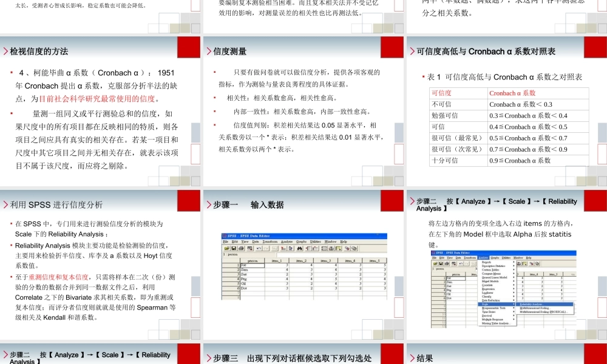Expand the Regression submenu arrow
The image size is (607, 364).
(x=514, y=289)
